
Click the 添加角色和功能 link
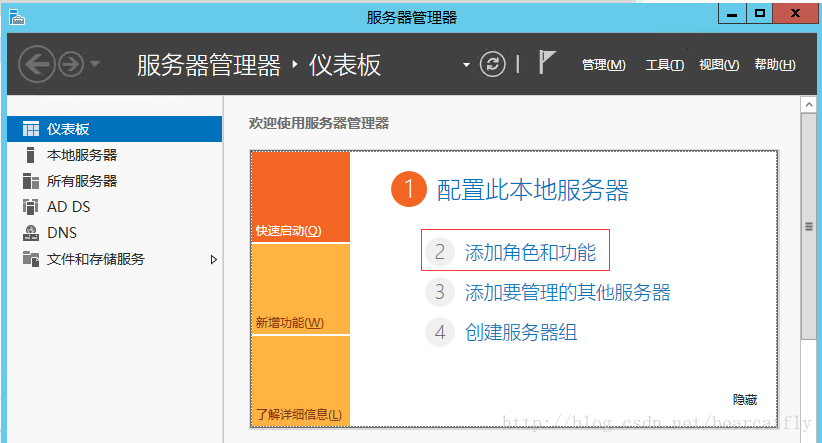530,253
